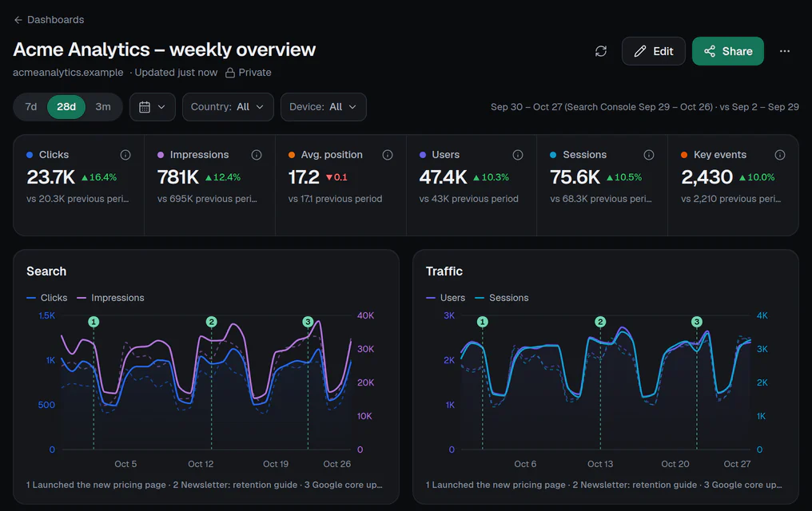This screenshot has width=812, height=511.
Task: Click the 781K impressions value
Action: (178, 177)
